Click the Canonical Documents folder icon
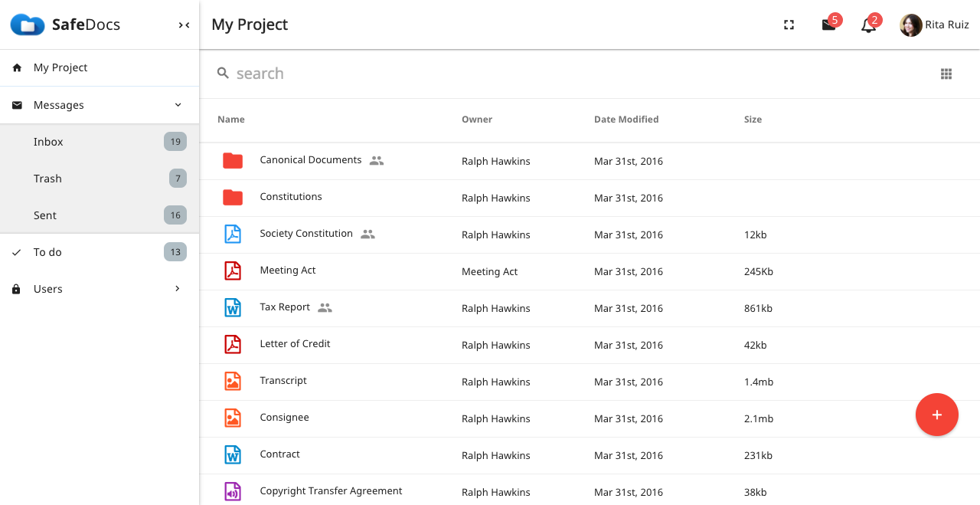Image resolution: width=980 pixels, height=505 pixels. point(233,161)
